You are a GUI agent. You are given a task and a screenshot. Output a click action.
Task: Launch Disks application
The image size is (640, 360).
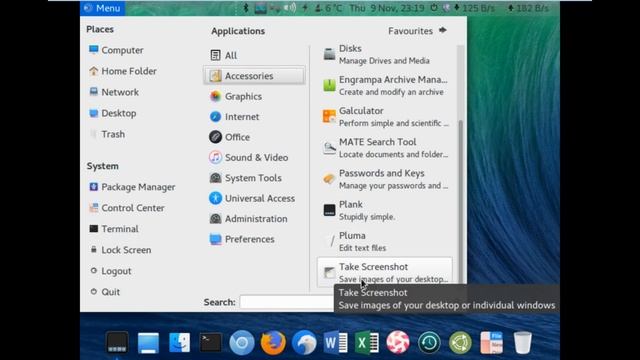385,54
